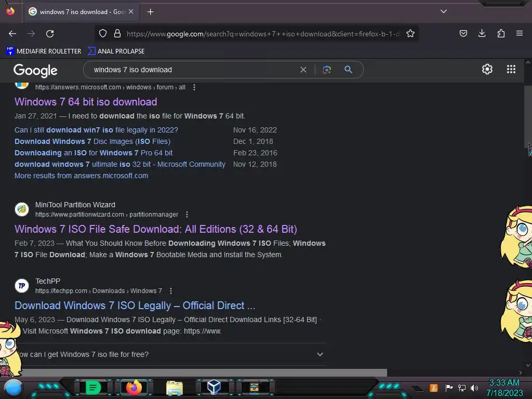Screen dimensions: 532x399
Task: Open options for answers.microsoft.com result
Action: tap(194, 87)
